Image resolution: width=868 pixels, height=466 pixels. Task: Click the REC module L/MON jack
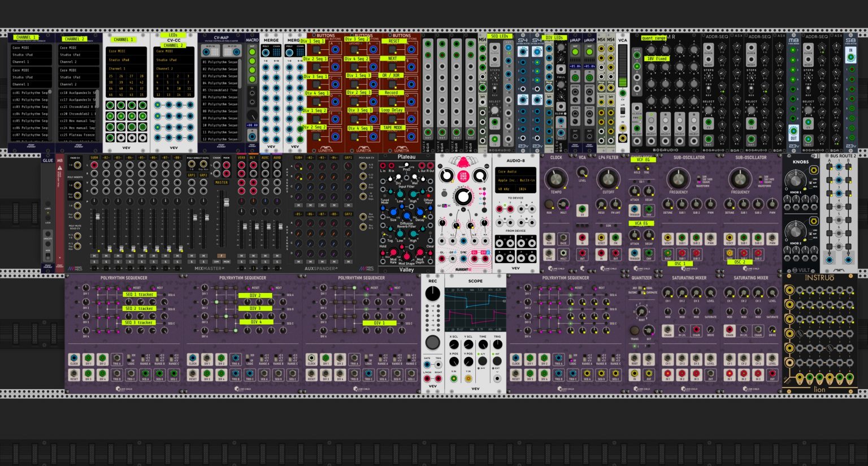point(427,379)
